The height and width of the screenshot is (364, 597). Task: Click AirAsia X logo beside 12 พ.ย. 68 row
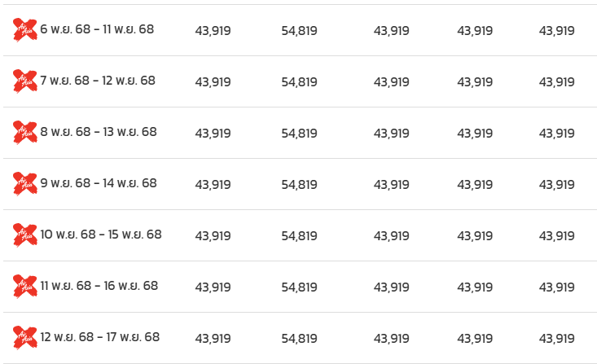25,337
